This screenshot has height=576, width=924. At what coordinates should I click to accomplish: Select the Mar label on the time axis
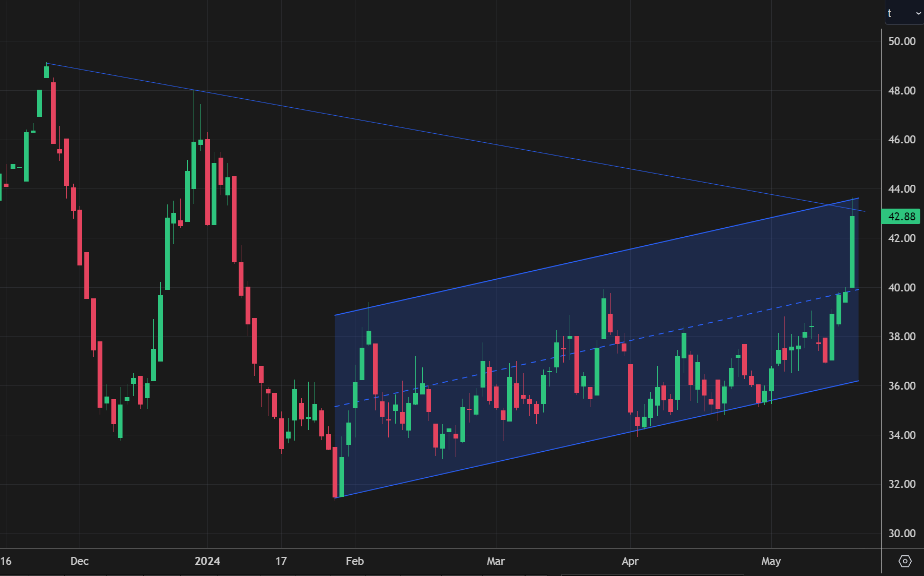[x=496, y=561]
